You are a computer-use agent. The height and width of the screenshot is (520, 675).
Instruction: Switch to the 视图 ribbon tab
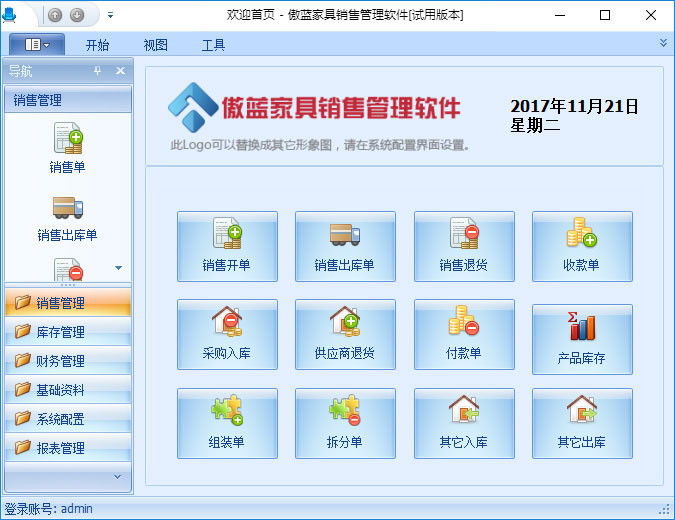tap(155, 45)
